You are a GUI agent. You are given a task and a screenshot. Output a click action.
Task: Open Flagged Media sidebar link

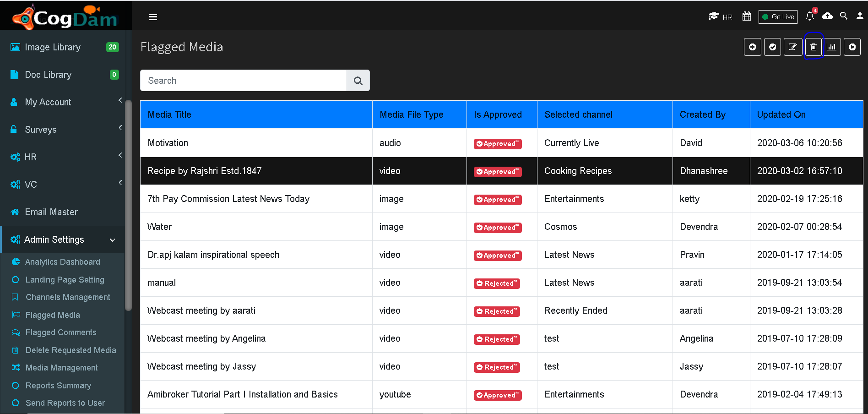click(x=53, y=315)
